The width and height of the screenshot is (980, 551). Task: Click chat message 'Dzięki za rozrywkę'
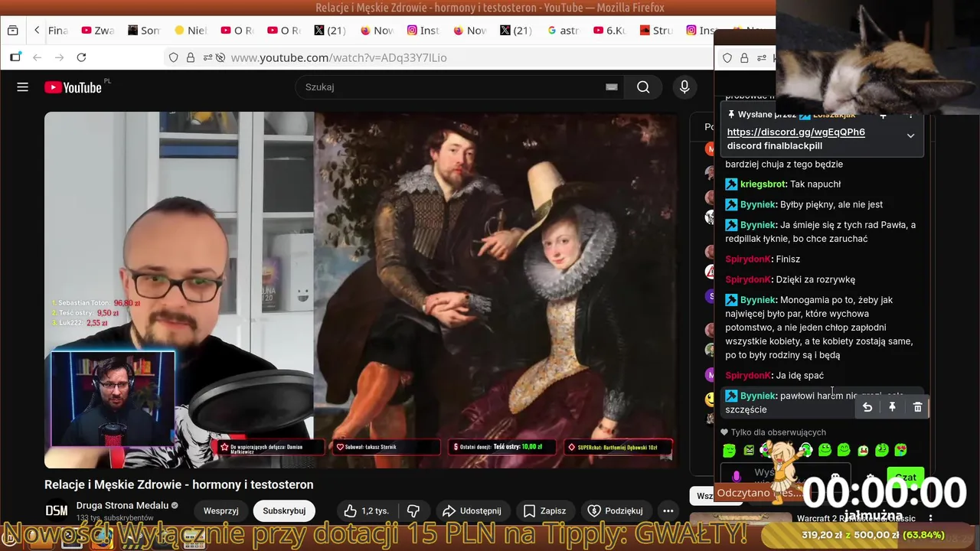[x=815, y=279]
